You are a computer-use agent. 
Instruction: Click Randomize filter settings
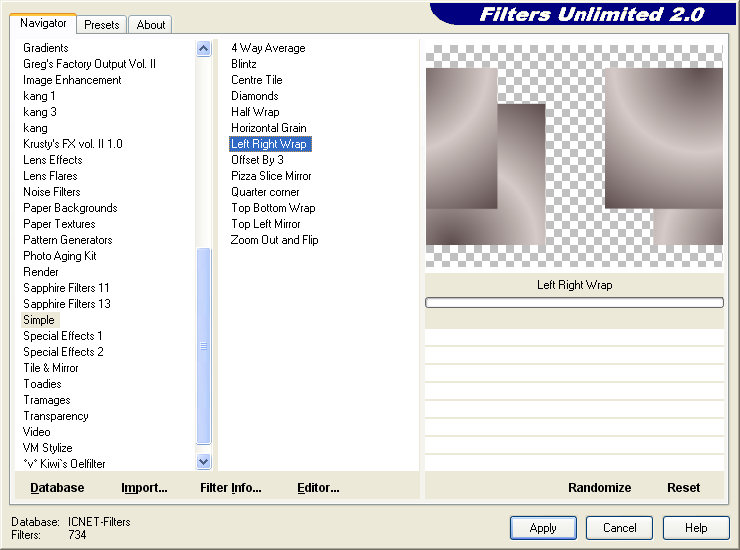pos(599,488)
